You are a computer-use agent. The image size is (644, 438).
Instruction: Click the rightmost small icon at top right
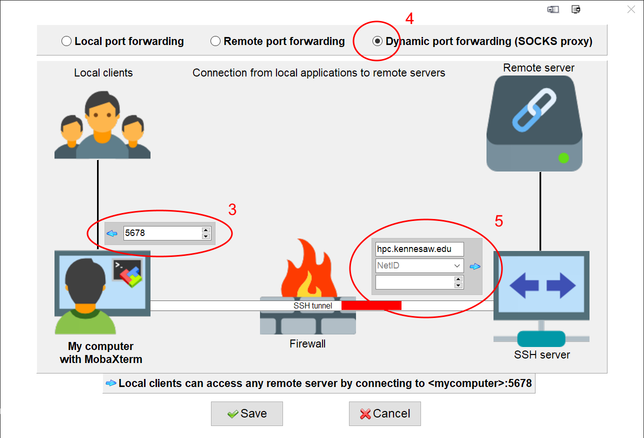(575, 9)
